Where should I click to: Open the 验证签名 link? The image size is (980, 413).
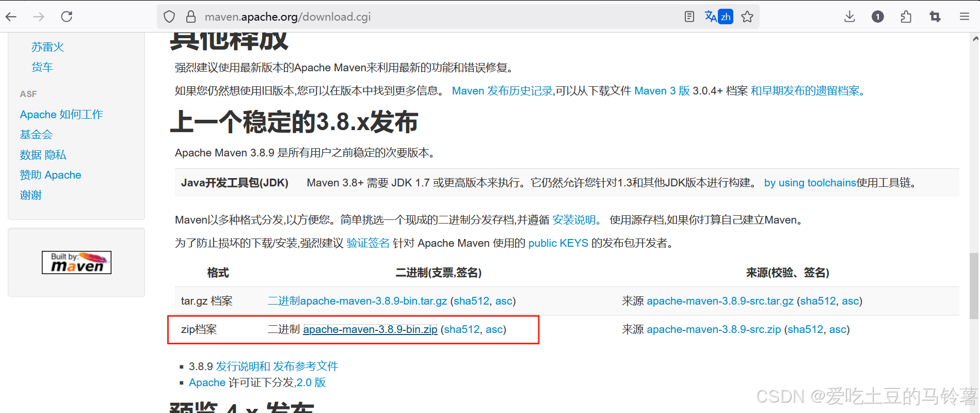click(368, 243)
